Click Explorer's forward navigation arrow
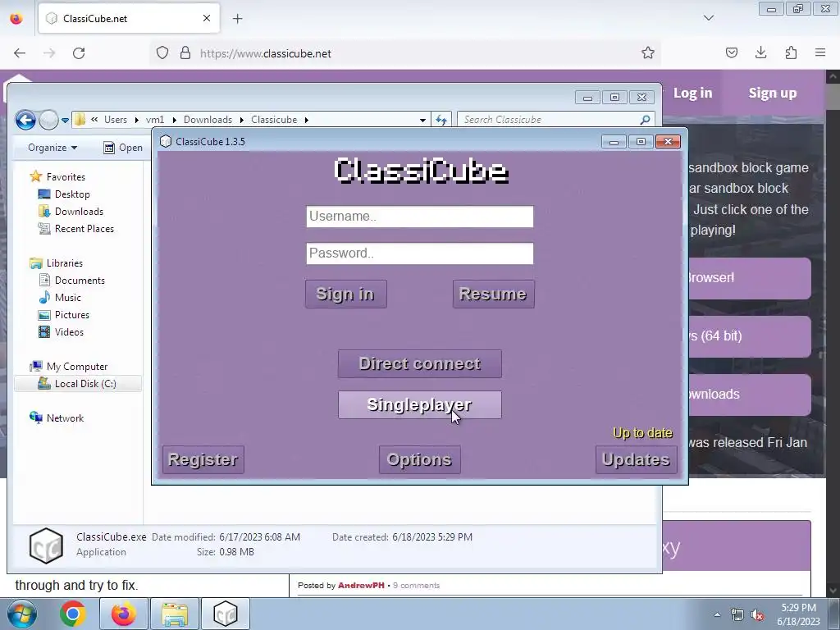Image resolution: width=840 pixels, height=630 pixels. coord(48,120)
